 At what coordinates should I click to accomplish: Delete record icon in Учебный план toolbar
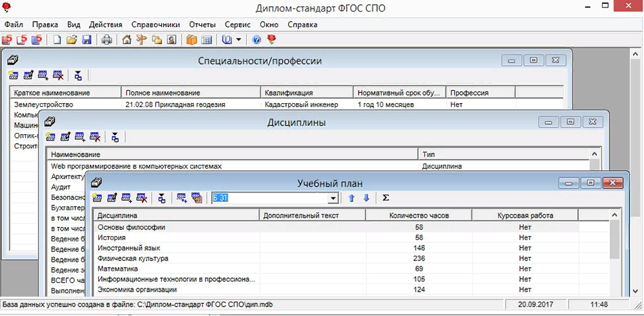(141, 198)
